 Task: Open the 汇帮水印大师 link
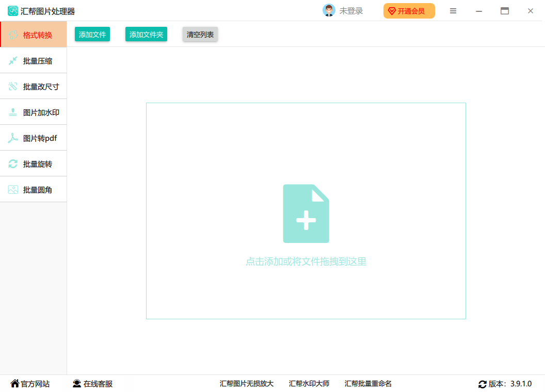309,384
